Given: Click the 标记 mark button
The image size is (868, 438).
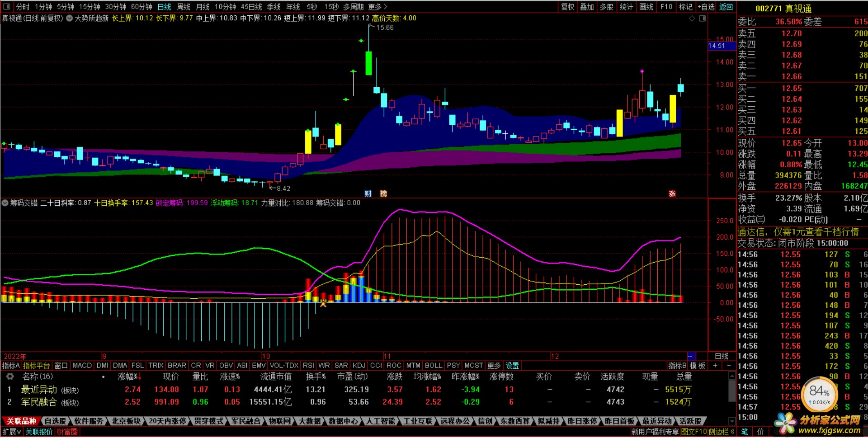Looking at the screenshot, I should coord(686,7).
